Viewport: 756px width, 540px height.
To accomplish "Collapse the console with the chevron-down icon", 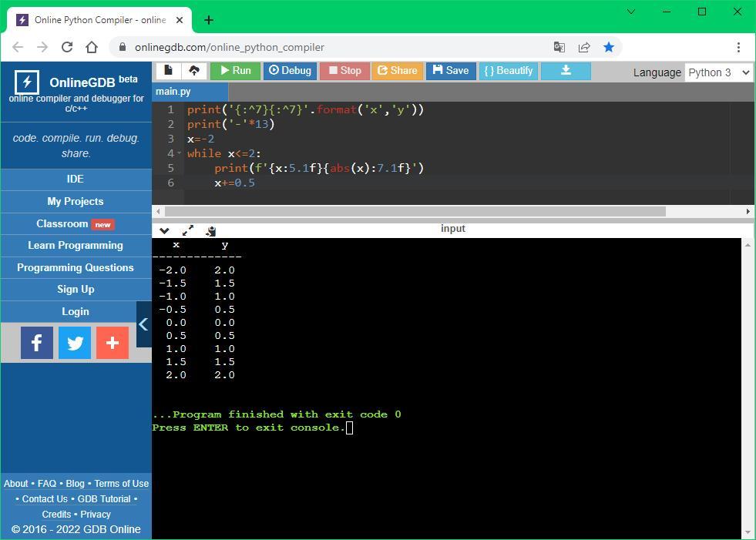I will point(164,230).
